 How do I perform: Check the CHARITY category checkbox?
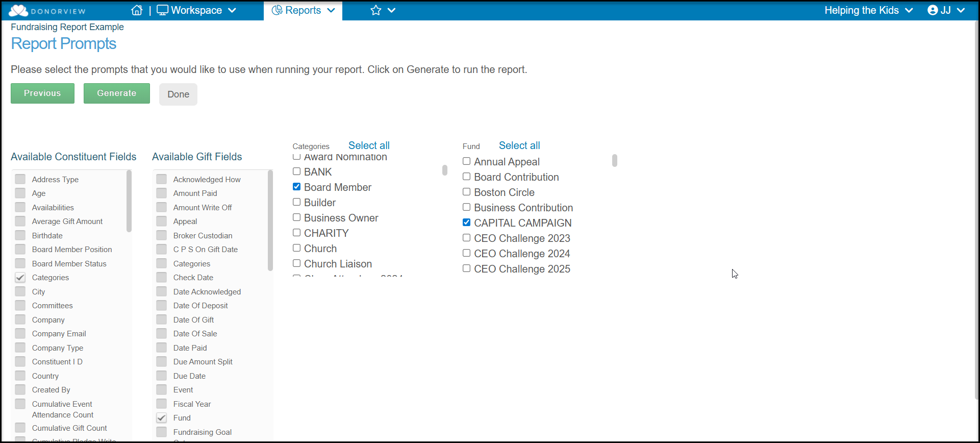click(296, 233)
